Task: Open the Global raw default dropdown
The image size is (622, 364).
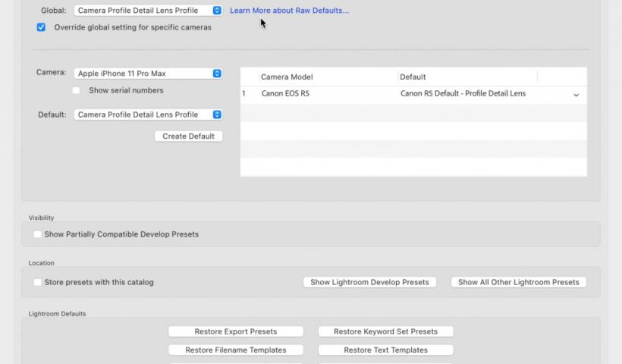Action: (x=148, y=11)
